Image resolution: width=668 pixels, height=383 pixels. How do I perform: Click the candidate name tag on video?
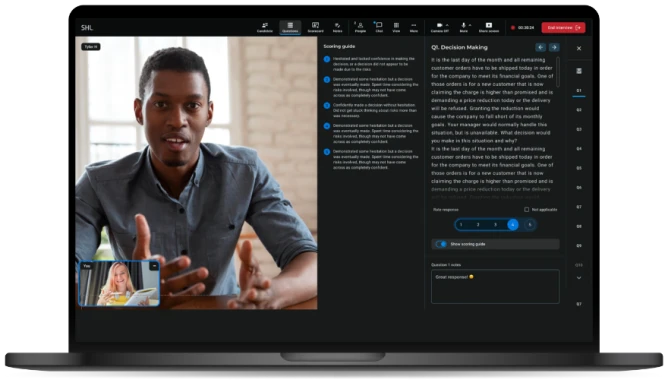(91, 47)
